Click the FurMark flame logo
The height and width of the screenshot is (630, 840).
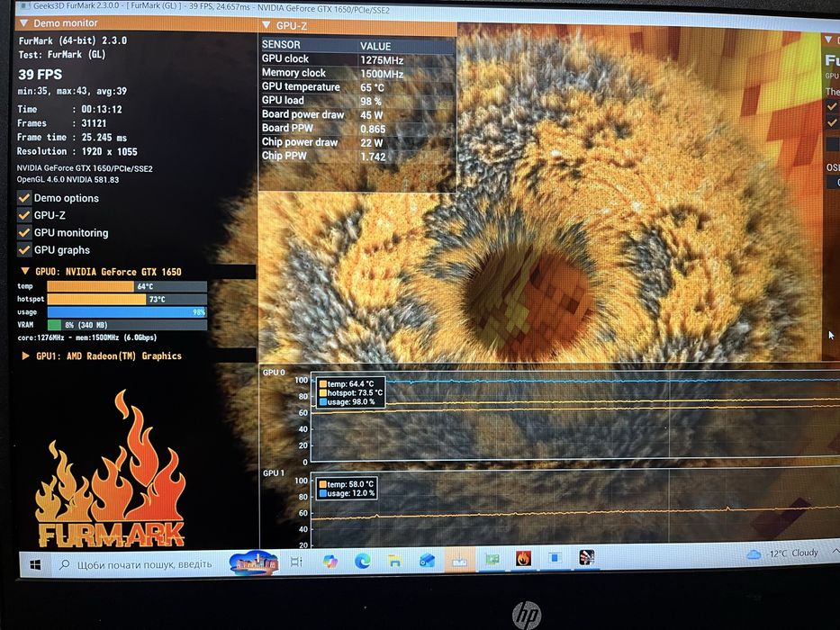point(111,469)
